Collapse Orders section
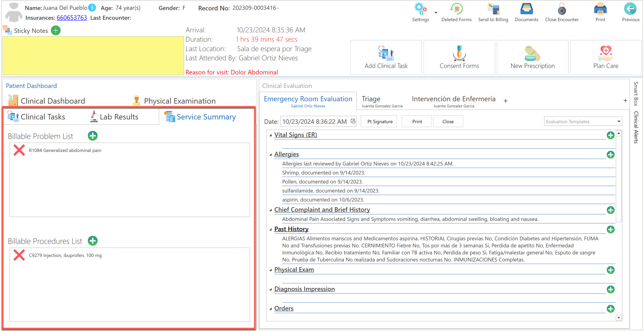Viewport: 644px width, 331px height. coord(270,309)
